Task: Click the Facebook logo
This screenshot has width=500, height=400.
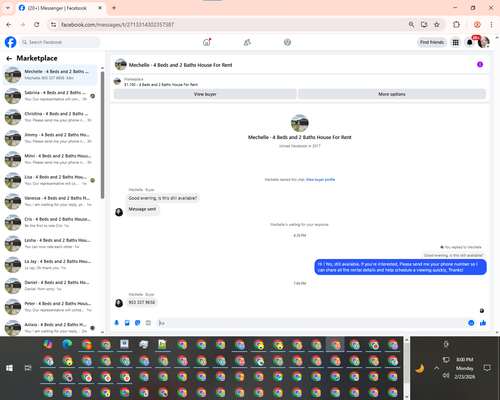Action: tap(10, 42)
